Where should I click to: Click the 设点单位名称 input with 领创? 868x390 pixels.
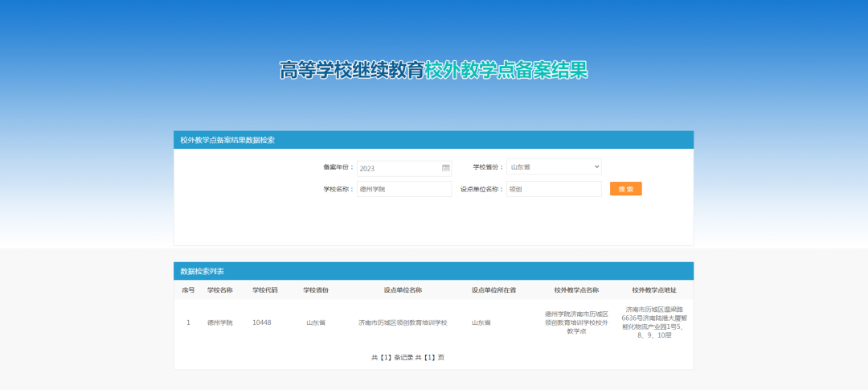pos(554,189)
